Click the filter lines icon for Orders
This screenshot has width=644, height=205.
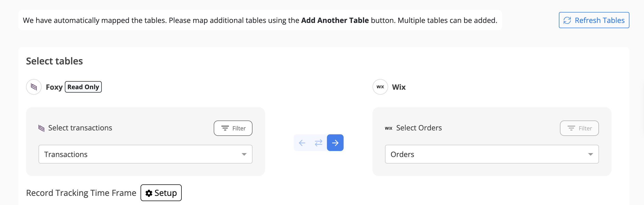tap(571, 128)
